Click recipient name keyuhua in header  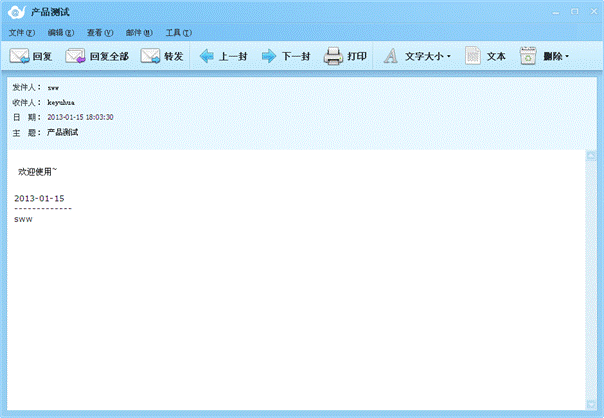click(61, 103)
